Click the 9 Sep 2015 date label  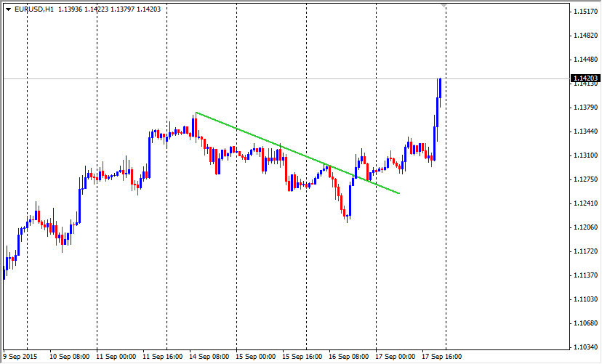tap(20, 356)
